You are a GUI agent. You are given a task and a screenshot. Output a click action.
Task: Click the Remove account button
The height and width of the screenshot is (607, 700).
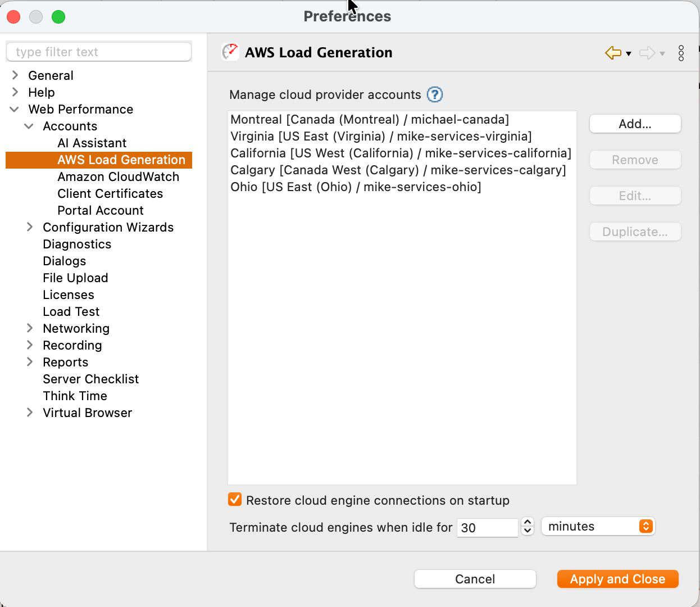coord(635,160)
